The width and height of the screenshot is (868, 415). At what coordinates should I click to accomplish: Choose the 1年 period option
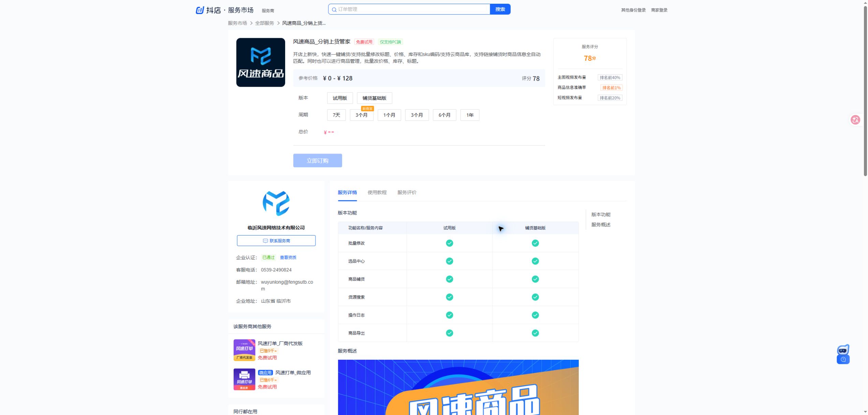point(470,115)
